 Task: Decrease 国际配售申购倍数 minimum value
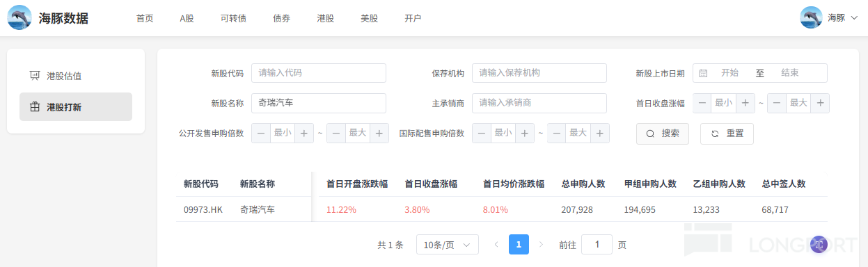coord(482,133)
